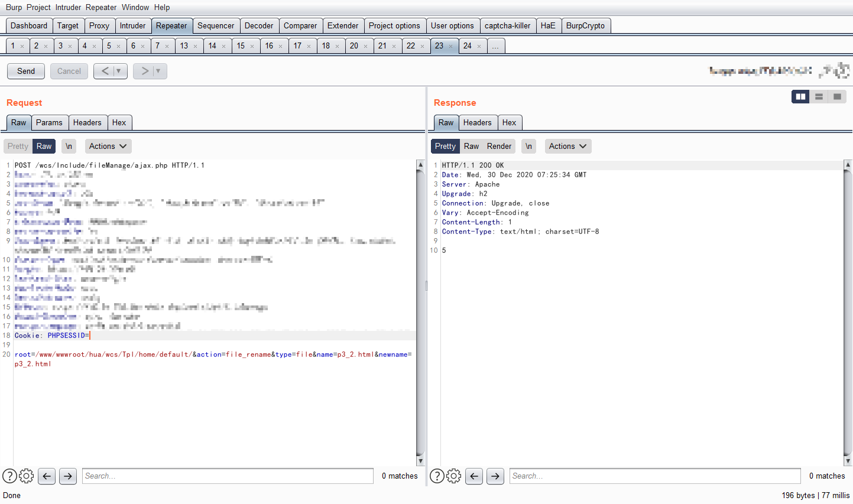Switch to Response Headers tab
The height and width of the screenshot is (504, 853).
pyautogui.click(x=478, y=122)
